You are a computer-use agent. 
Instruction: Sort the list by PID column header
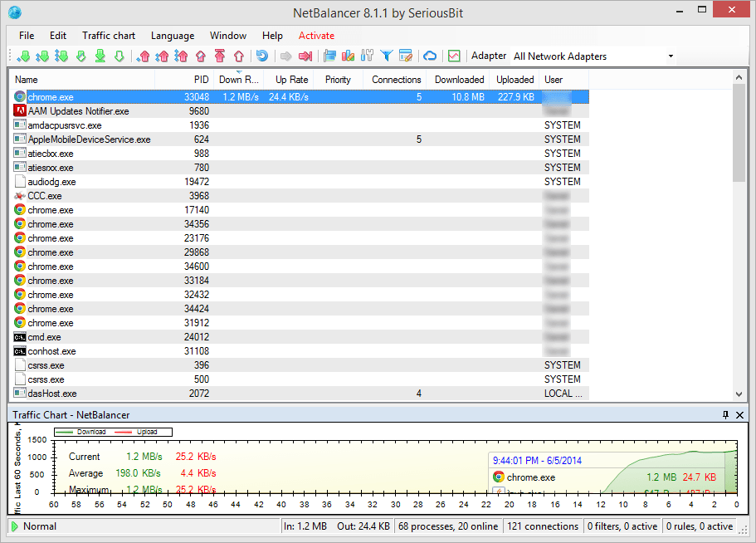[x=184, y=80]
